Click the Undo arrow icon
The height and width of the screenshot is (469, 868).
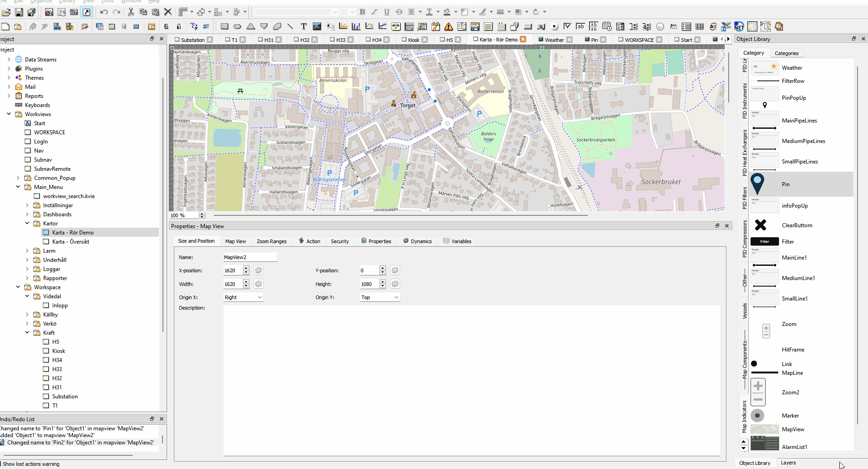pyautogui.click(x=104, y=12)
